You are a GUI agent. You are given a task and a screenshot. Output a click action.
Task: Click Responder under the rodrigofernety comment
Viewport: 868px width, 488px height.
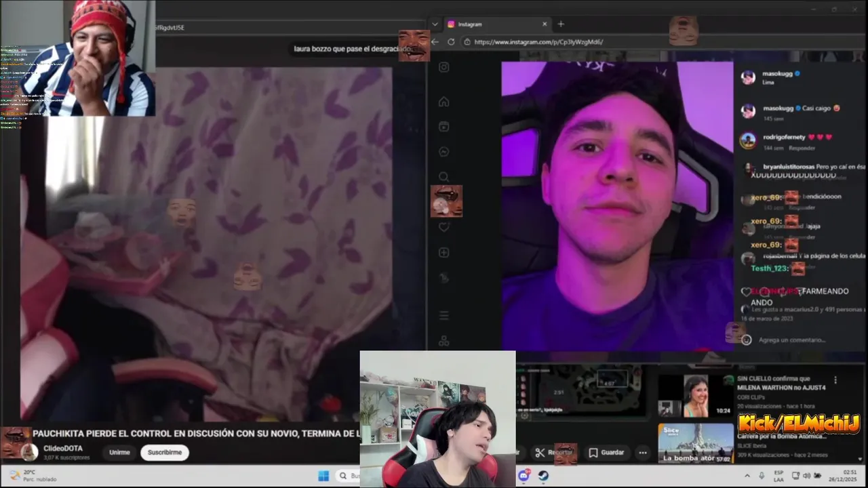[x=802, y=148]
